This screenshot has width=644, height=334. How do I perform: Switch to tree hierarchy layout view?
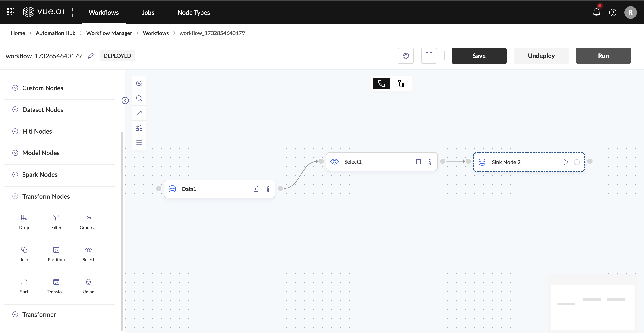(401, 84)
